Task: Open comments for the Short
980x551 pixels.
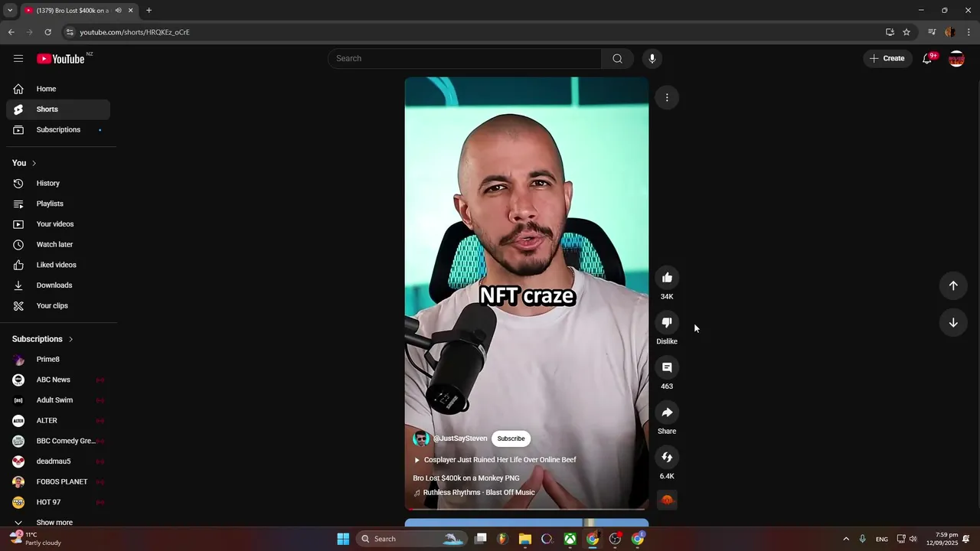Action: click(667, 367)
